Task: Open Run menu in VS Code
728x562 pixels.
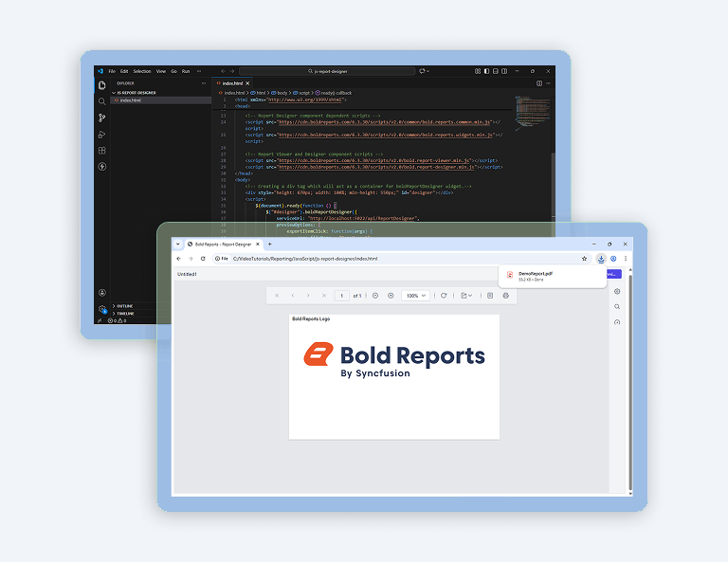Action: pos(186,71)
